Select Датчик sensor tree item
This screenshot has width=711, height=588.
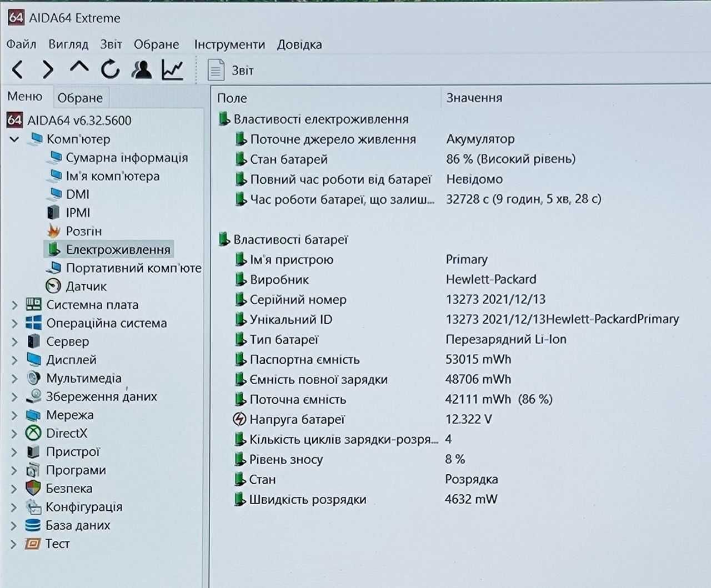click(x=76, y=286)
